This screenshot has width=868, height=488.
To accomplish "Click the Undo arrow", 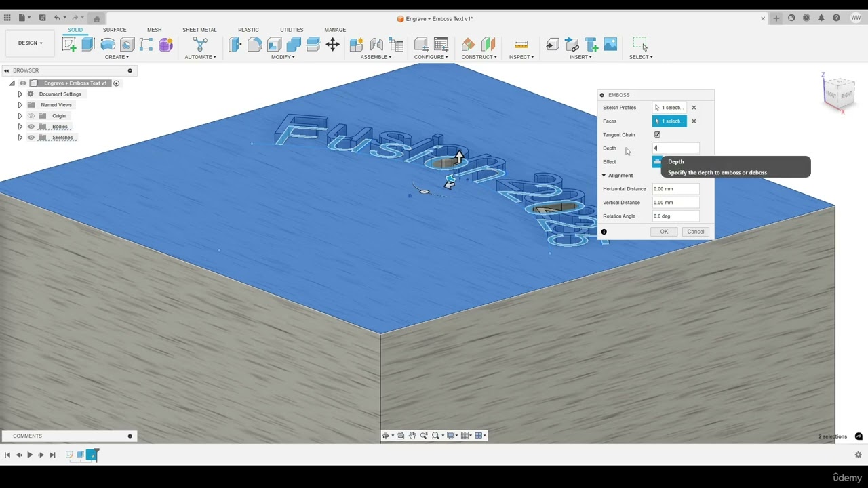I will coord(57,18).
